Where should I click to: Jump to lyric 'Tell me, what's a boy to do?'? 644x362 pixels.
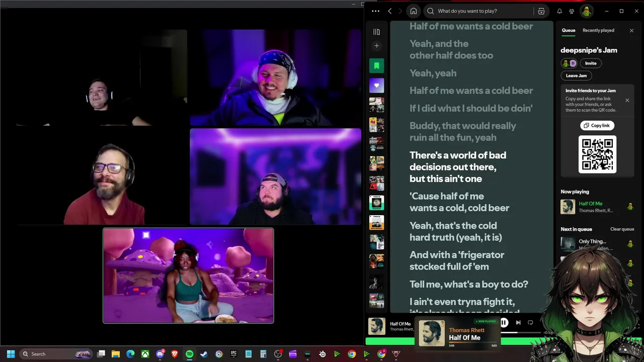coord(469,284)
